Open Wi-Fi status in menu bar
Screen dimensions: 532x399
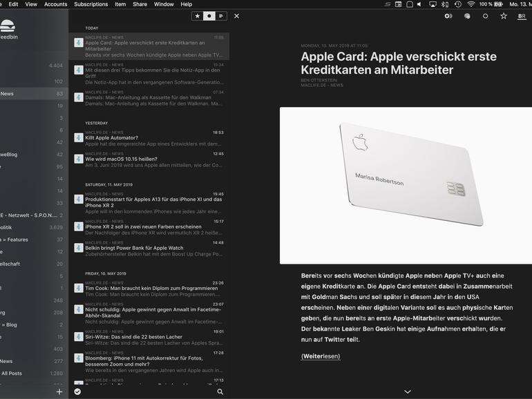[471, 4]
